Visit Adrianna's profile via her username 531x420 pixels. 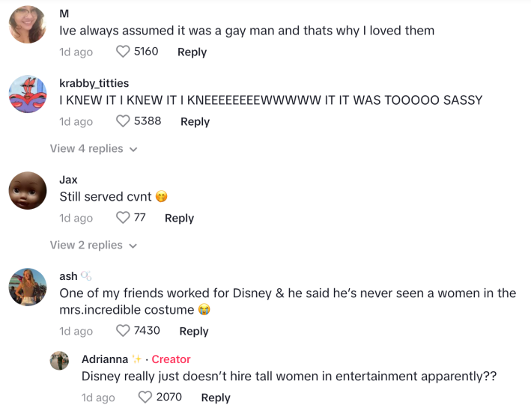click(x=105, y=359)
